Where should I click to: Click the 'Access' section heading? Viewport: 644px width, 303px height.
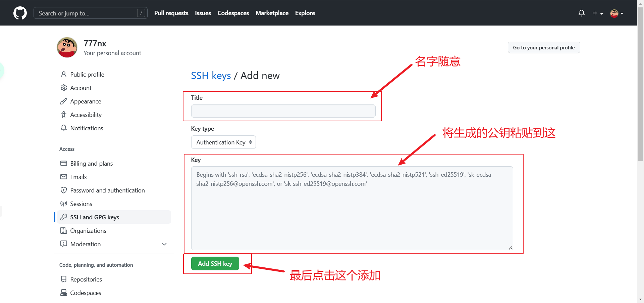tap(67, 149)
